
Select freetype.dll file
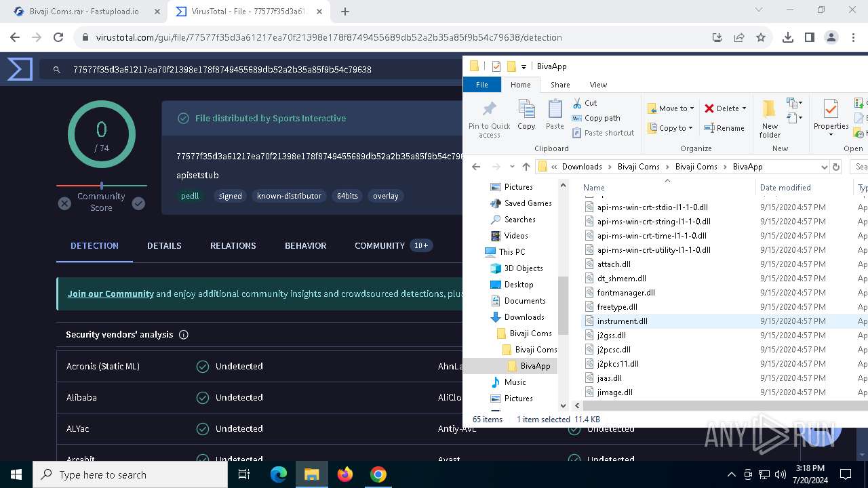click(x=617, y=306)
